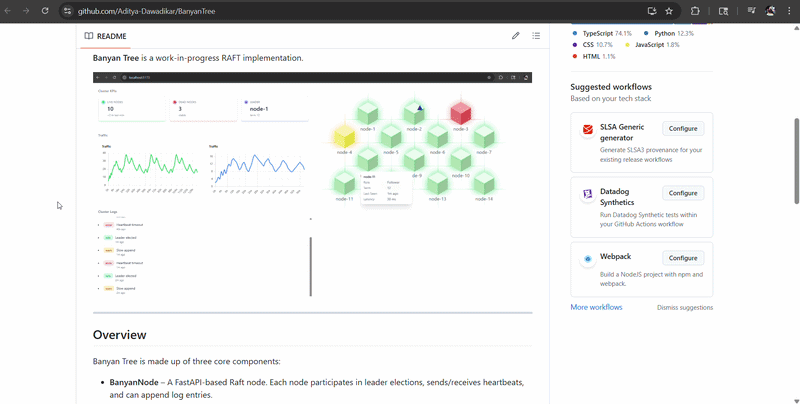Viewport: 800px width, 404px height.
Task: Open the More workflows link
Action: [x=596, y=307]
